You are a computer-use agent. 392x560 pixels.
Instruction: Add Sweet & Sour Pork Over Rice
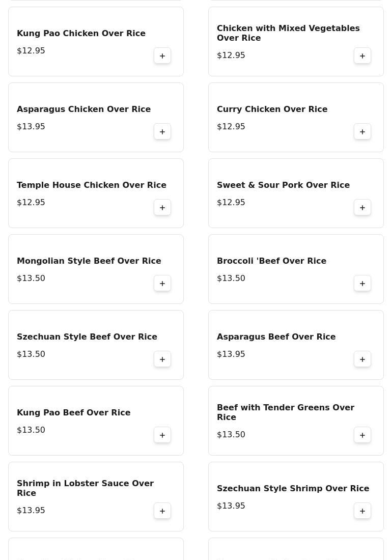pyautogui.click(x=362, y=208)
